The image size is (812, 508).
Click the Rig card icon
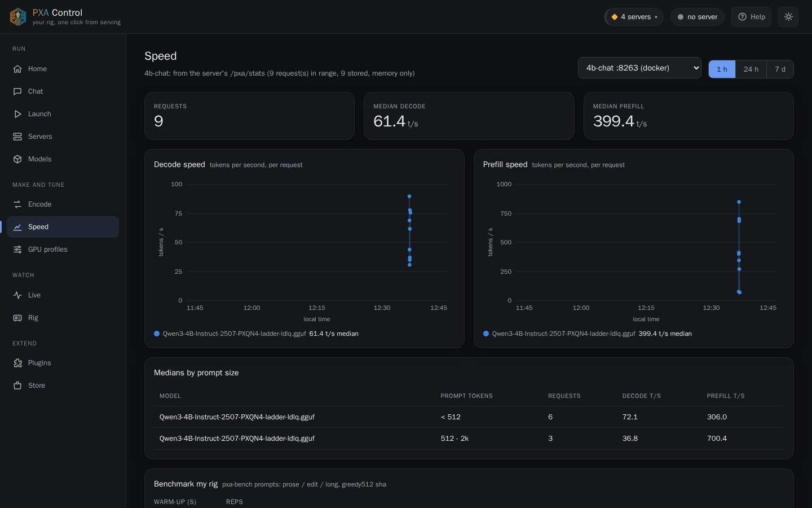click(17, 318)
